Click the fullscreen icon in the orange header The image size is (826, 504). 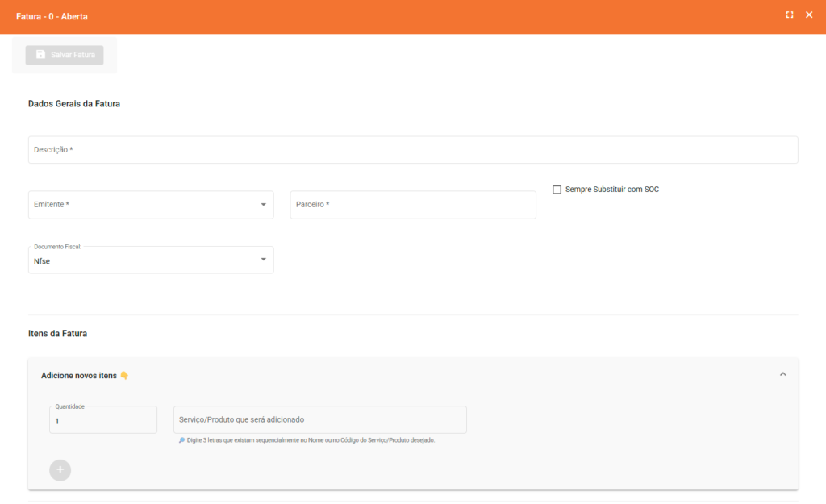[790, 15]
